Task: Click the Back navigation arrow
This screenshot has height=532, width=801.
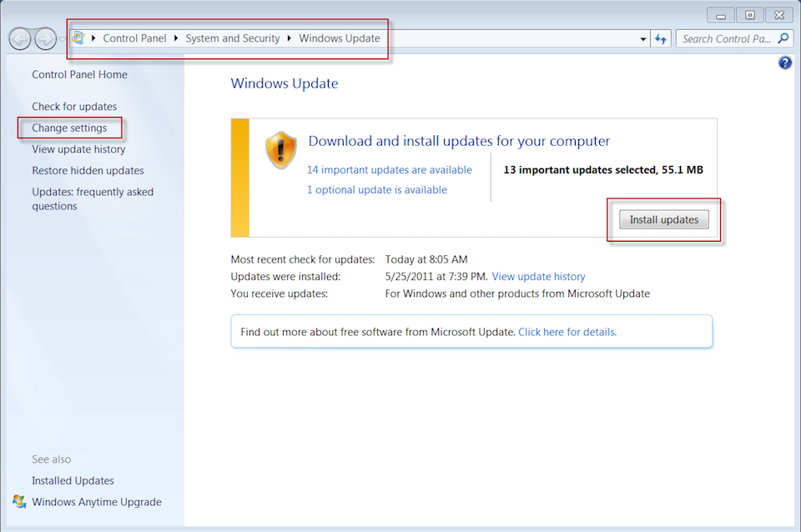Action: pos(19,38)
